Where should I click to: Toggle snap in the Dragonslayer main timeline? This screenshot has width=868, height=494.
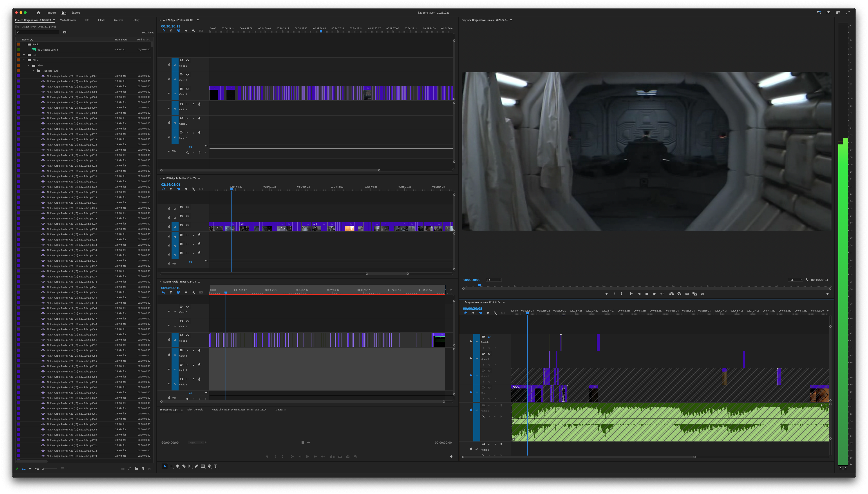click(473, 313)
